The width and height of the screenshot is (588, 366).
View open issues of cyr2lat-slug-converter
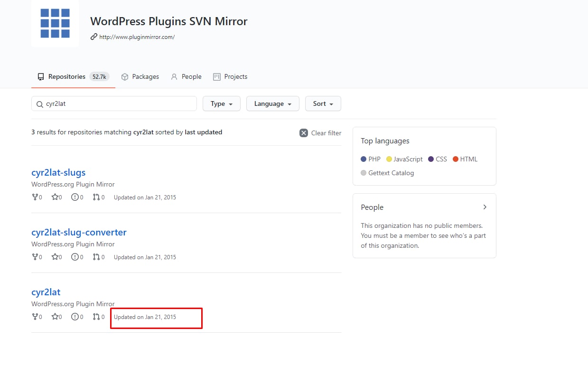[x=77, y=257]
